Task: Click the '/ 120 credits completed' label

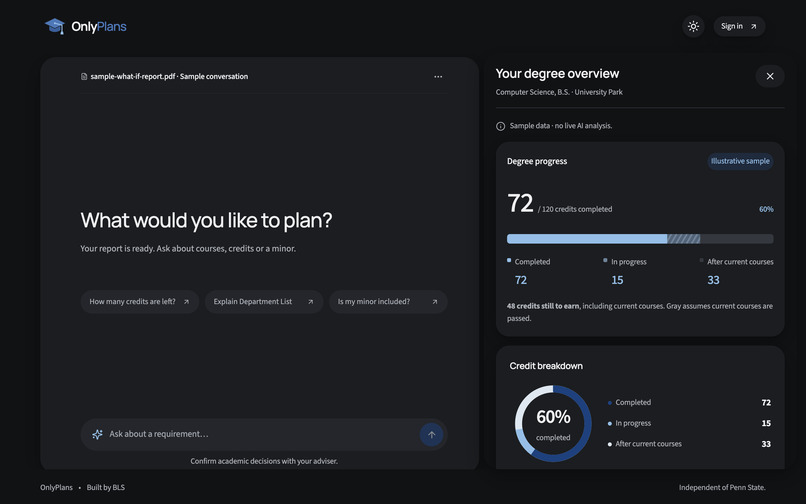Action: tap(575, 209)
